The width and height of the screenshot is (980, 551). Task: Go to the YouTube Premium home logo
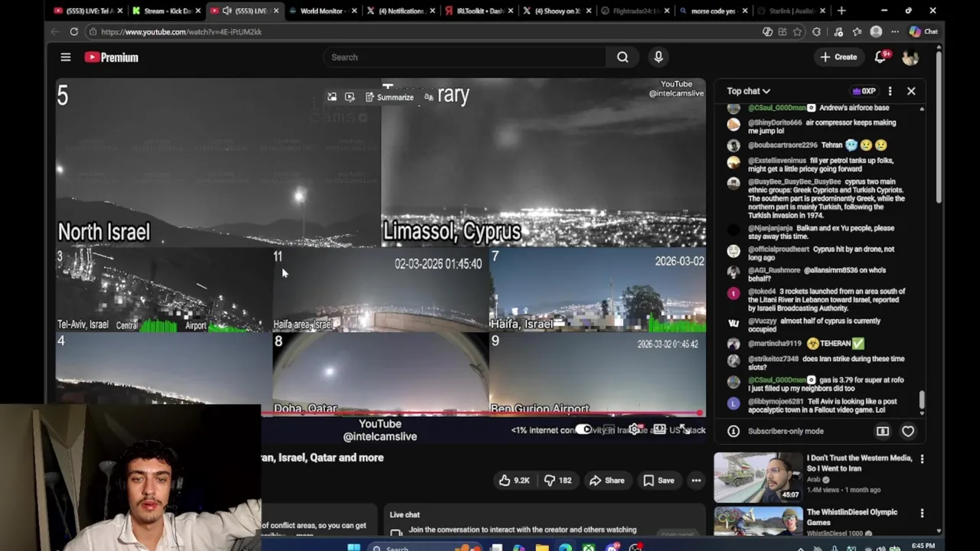click(x=112, y=57)
